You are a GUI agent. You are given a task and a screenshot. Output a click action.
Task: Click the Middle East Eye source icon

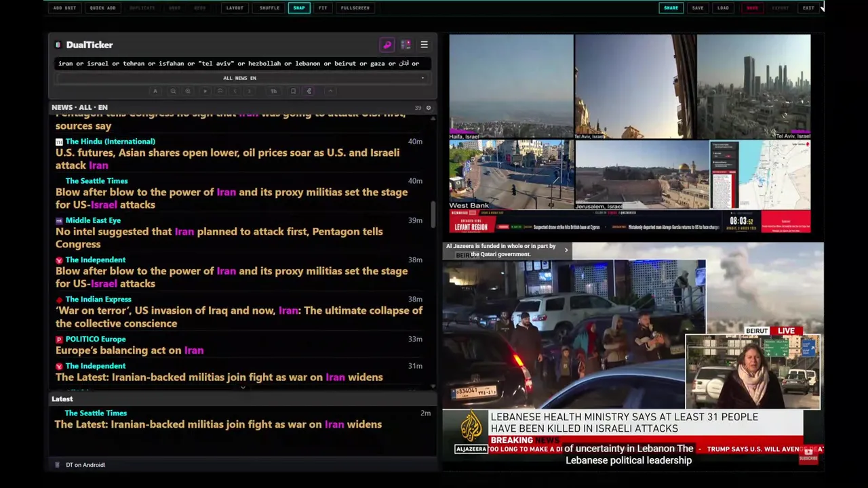click(x=59, y=221)
